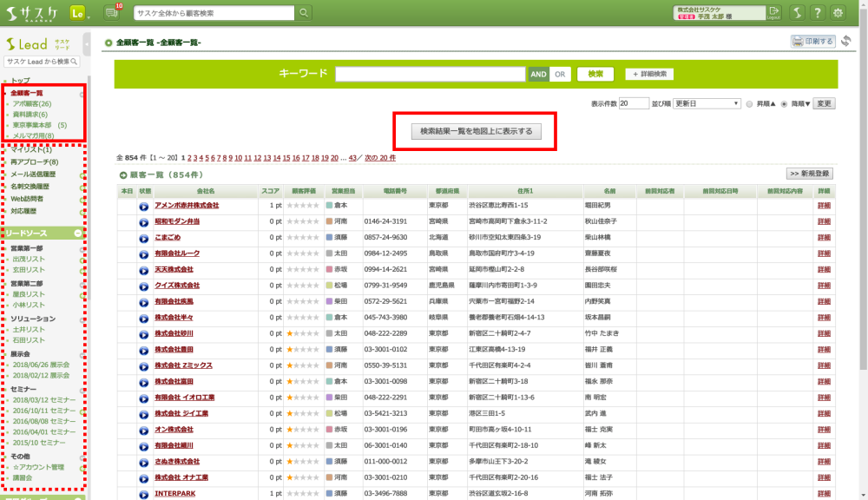Click the キーワード search input field
This screenshot has height=500, width=868.
click(x=430, y=75)
